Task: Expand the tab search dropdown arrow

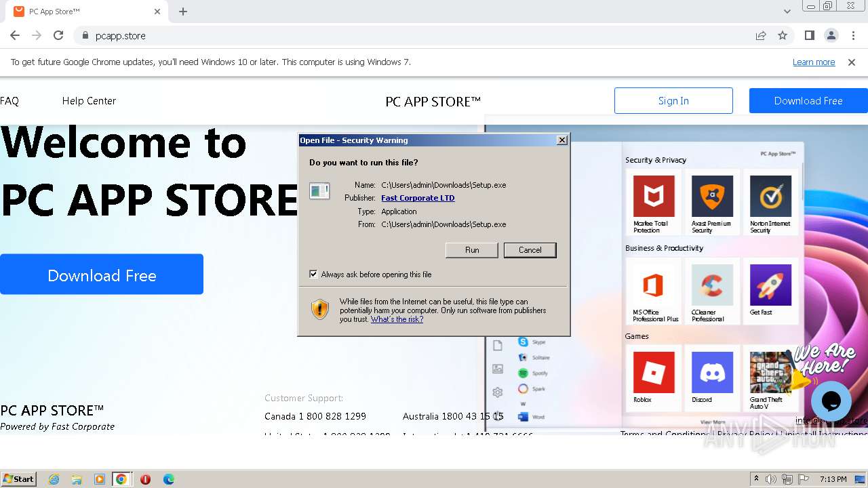Action: point(787,12)
